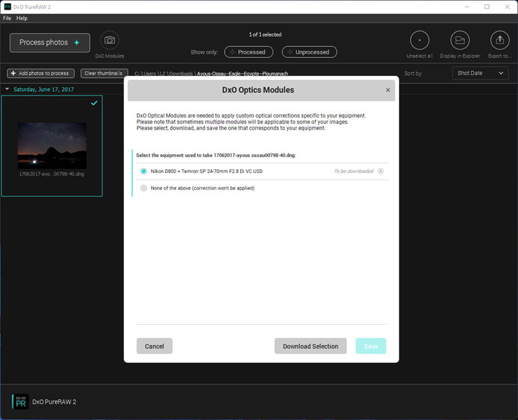
Task: Open the Shot Date sort dropdown
Action: tap(480, 73)
